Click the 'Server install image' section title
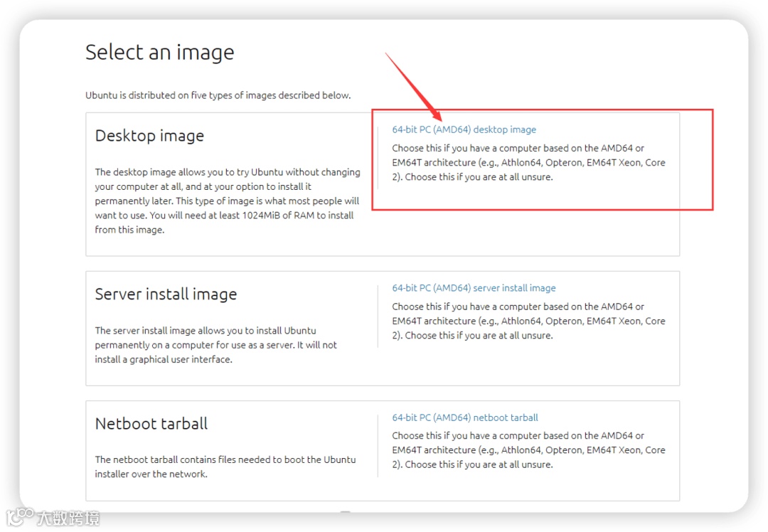The height and width of the screenshot is (532, 768). [x=166, y=294]
